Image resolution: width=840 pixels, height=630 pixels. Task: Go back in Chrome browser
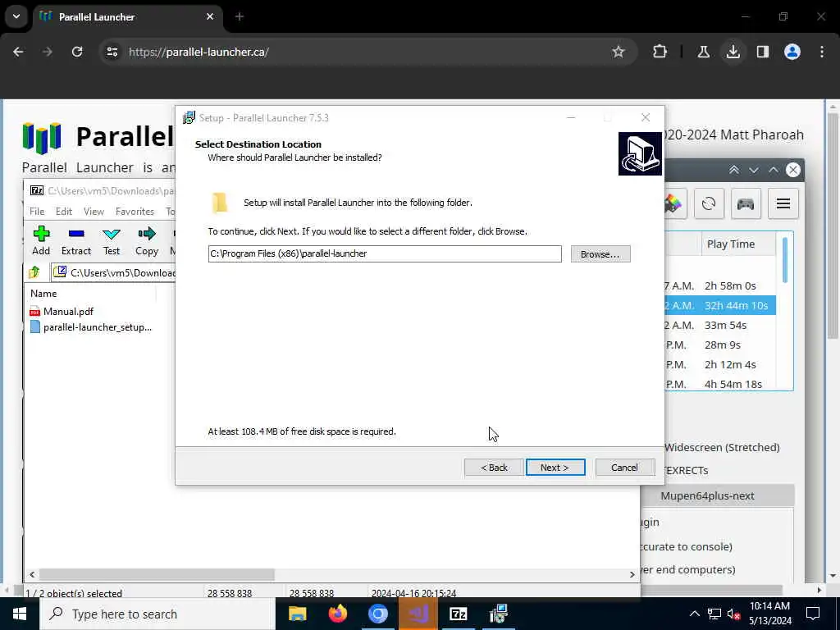click(18, 52)
